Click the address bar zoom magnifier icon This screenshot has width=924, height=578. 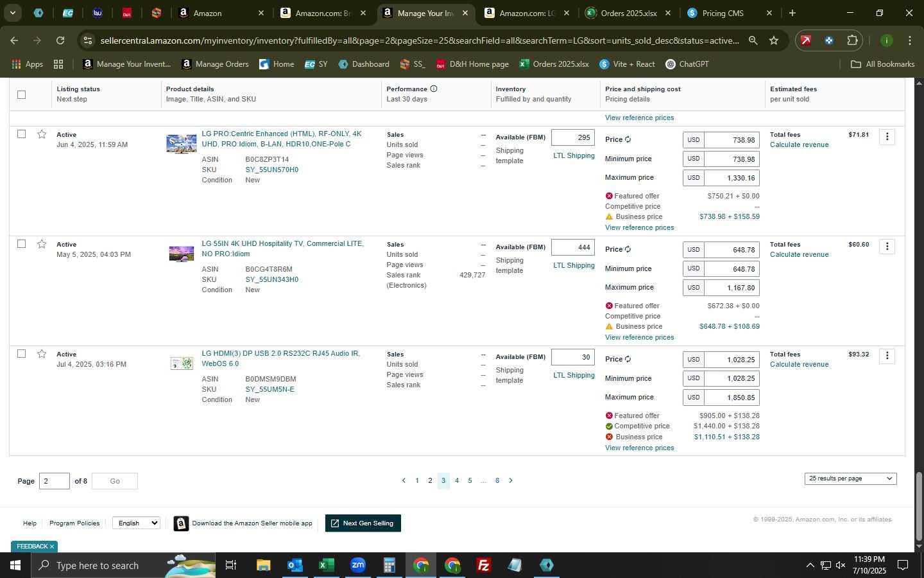coord(753,40)
